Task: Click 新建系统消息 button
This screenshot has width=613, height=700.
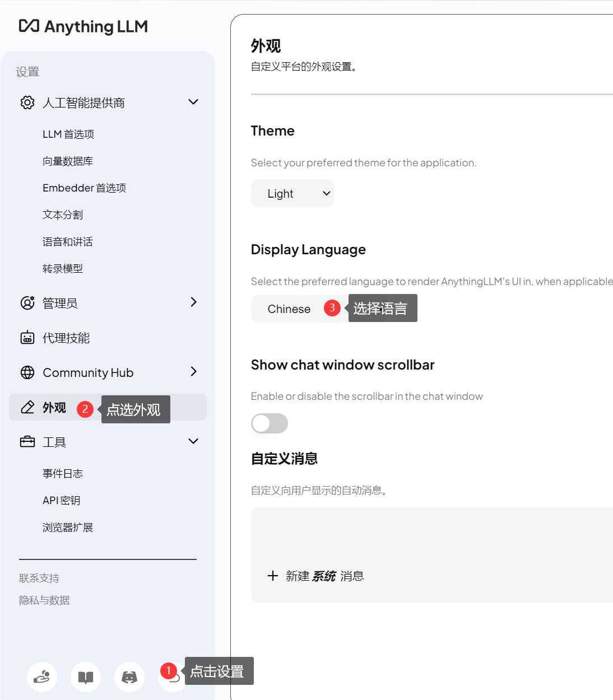Action: (x=316, y=576)
